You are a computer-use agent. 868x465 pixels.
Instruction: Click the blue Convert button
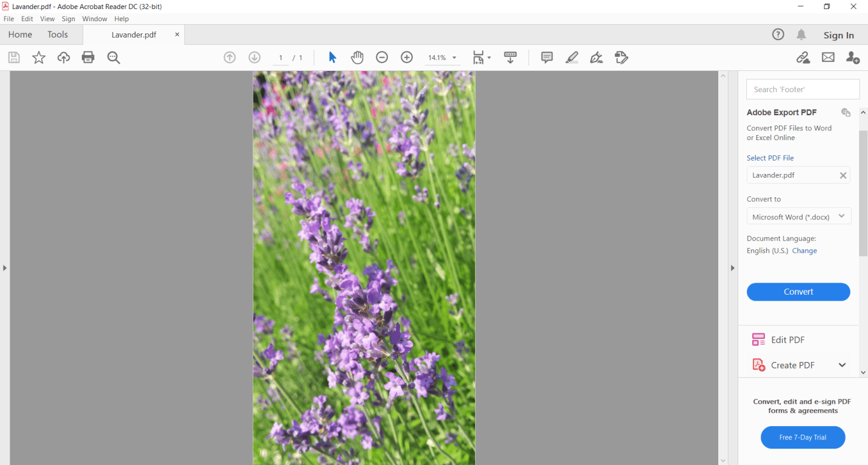[798, 292]
